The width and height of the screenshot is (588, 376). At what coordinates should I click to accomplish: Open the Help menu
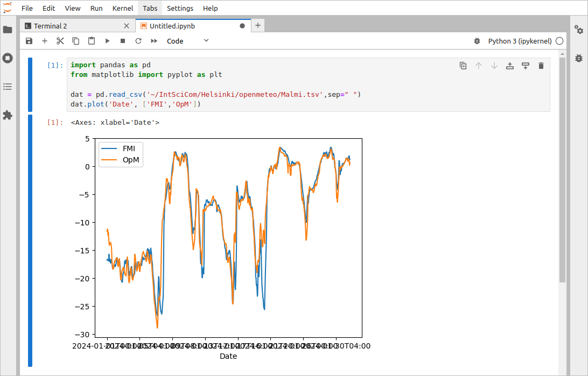[x=211, y=8]
